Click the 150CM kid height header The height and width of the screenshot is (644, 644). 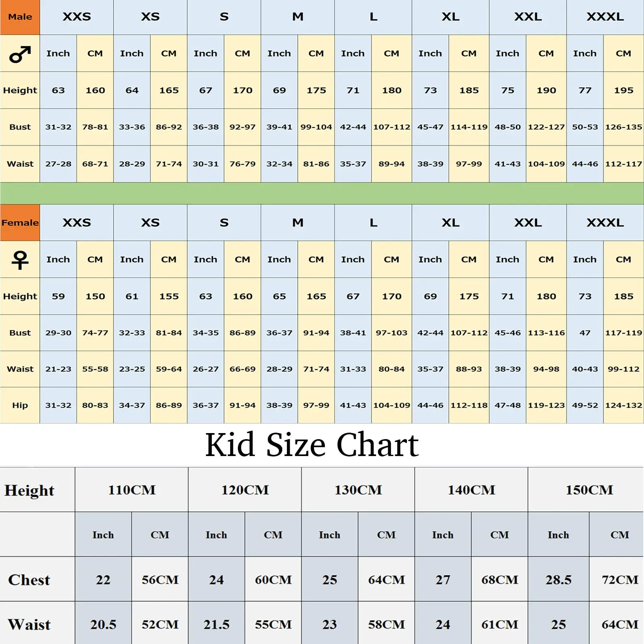click(589, 490)
